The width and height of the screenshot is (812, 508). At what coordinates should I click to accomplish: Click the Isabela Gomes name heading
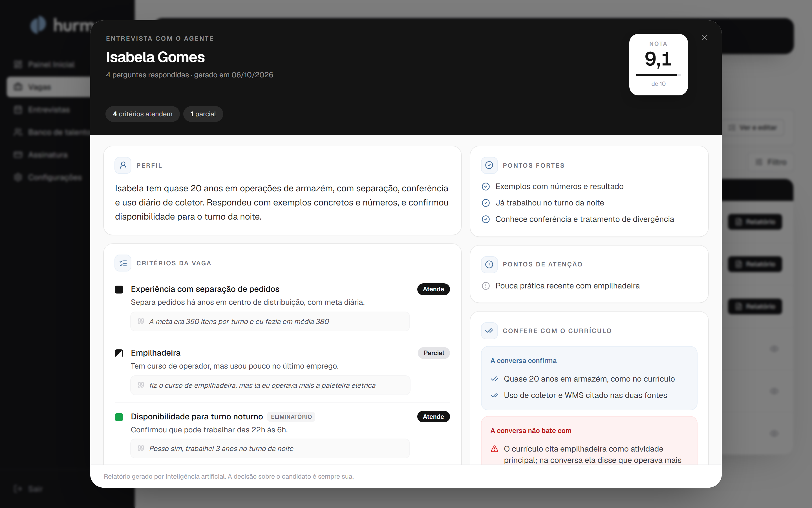[155, 57]
